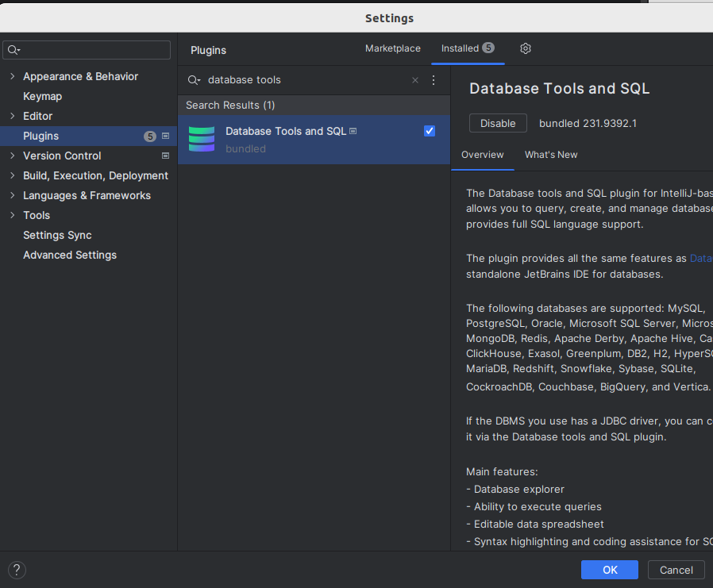Expand the Tools settings section
The height and width of the screenshot is (588, 713).
tap(12, 215)
